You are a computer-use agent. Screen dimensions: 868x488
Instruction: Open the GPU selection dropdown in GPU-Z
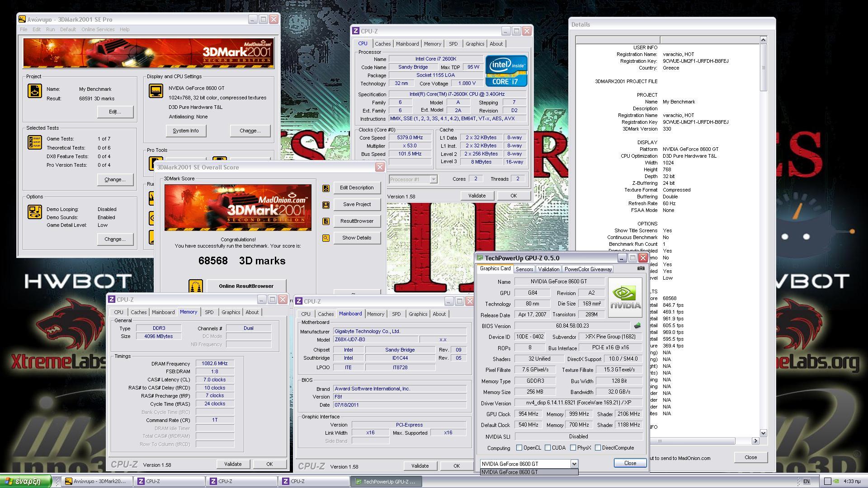point(574,464)
